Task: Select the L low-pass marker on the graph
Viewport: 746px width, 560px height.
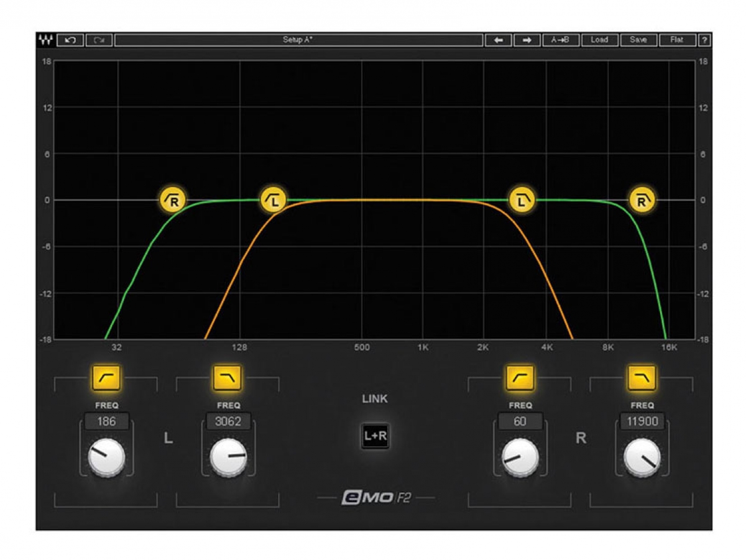Action: [x=522, y=200]
